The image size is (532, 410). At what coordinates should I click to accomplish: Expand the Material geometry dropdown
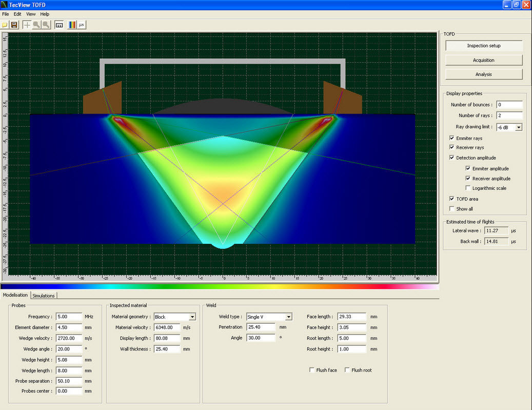(x=192, y=317)
